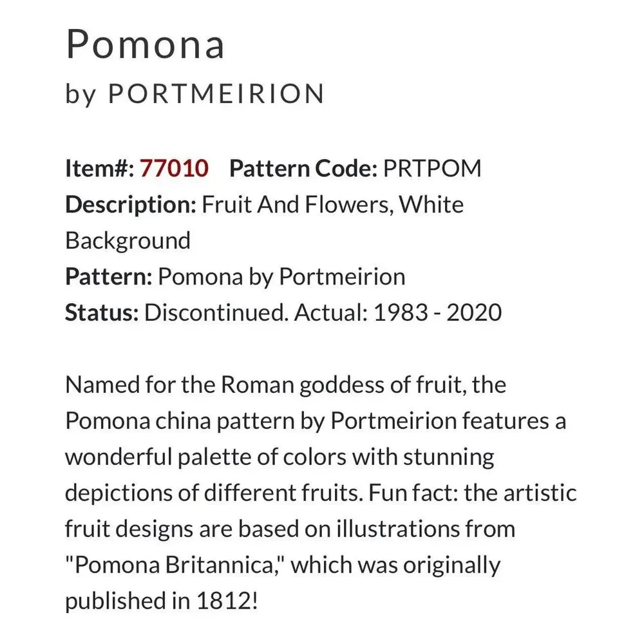Click the PORTMEIRION brand name

pyautogui.click(x=216, y=93)
